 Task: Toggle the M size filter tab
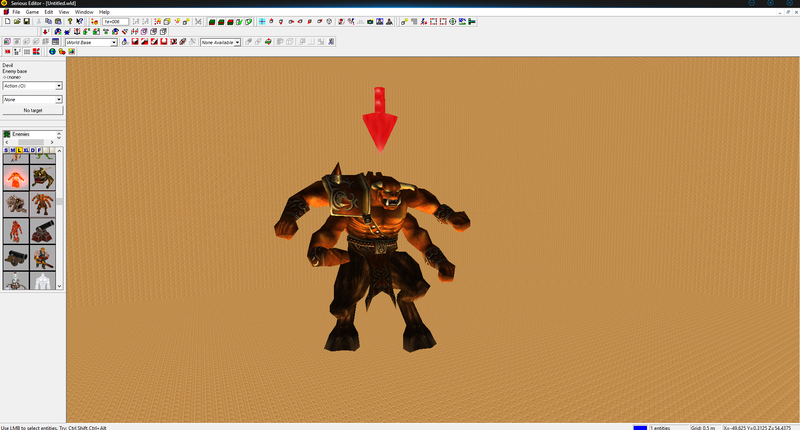coord(13,150)
